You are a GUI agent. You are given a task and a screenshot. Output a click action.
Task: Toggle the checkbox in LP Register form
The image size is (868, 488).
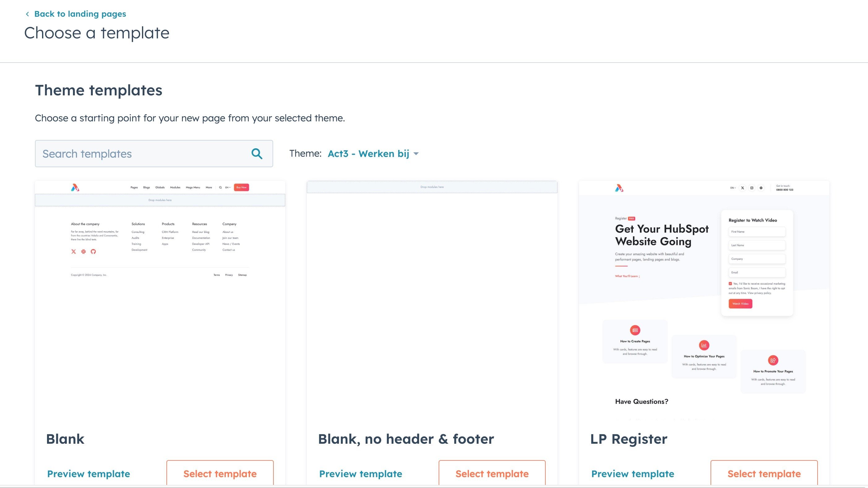tap(730, 283)
